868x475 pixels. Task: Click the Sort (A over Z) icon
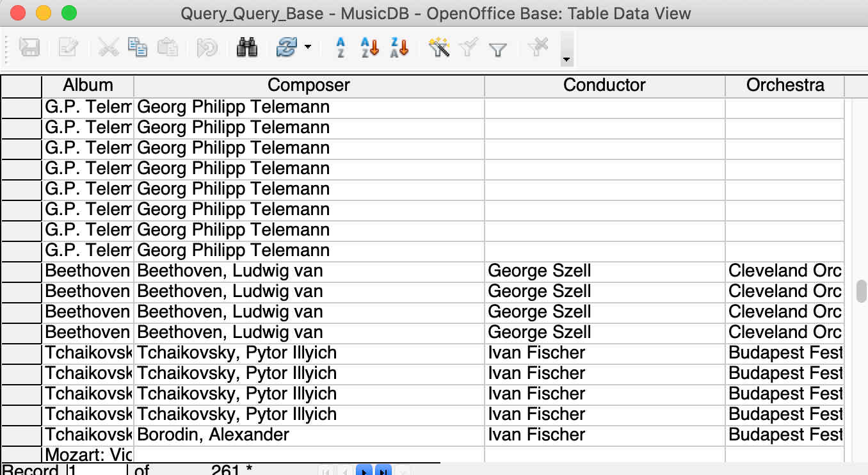[341, 47]
